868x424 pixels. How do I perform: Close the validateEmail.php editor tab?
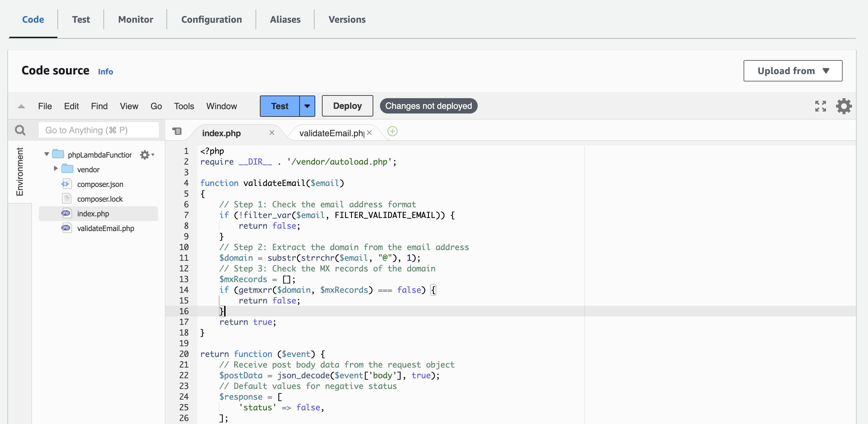coord(369,133)
